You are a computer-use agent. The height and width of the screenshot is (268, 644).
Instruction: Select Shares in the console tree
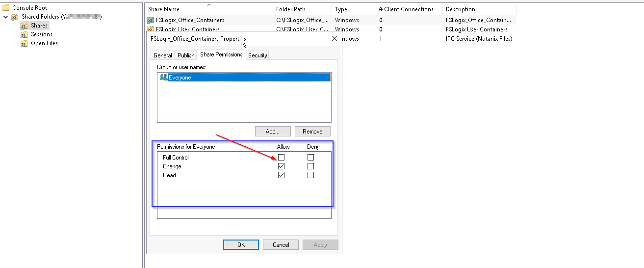coord(39,26)
